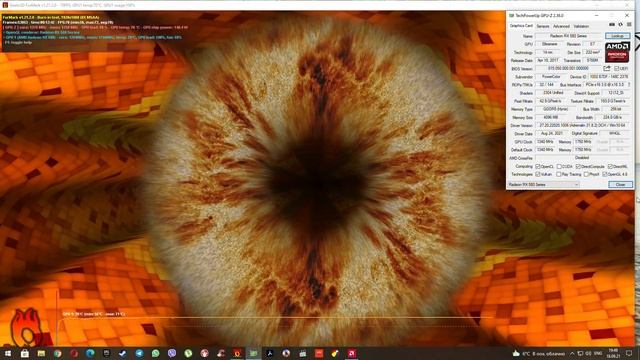Viewport: 640px width, 360px height.
Task: Click the weather widget in taskbar
Action: tap(539, 353)
